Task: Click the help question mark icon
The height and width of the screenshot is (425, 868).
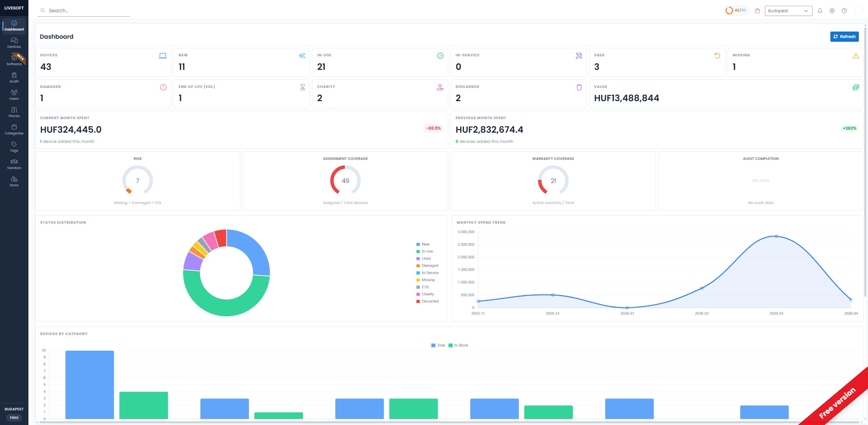Action: pos(844,11)
